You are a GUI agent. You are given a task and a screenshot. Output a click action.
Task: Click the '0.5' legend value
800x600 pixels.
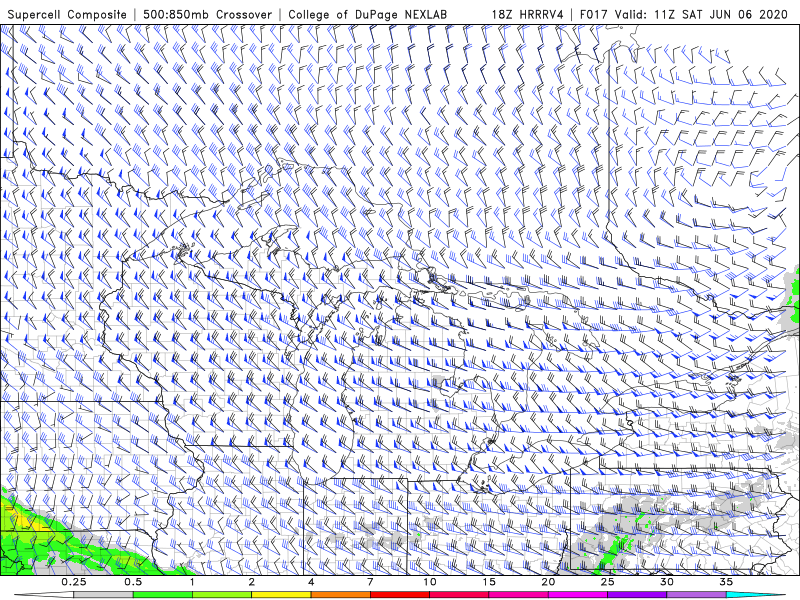pos(133,582)
